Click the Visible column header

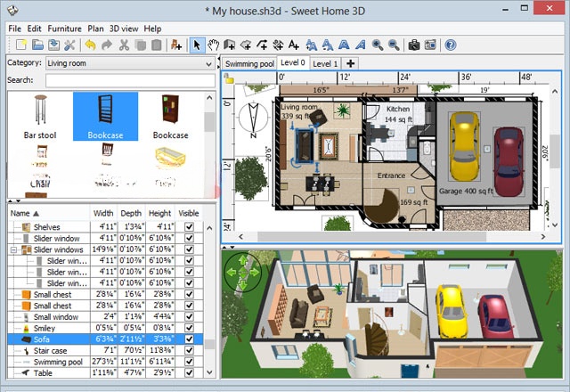189,214
